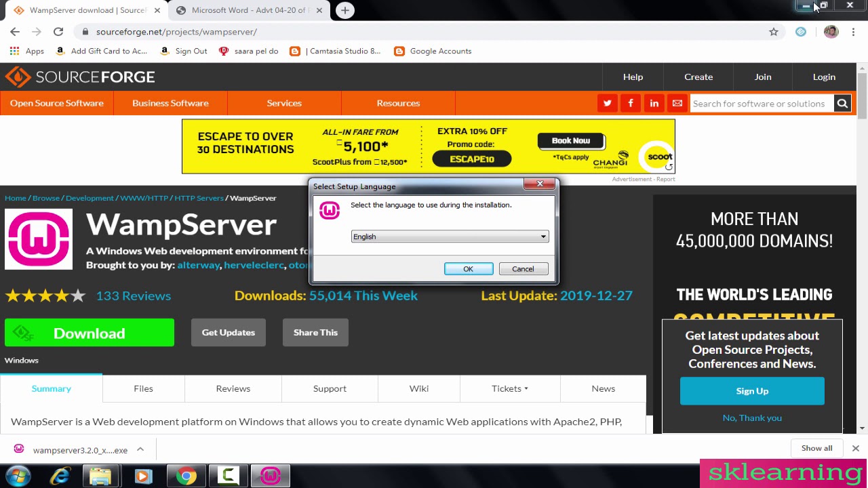This screenshot has width=868, height=488.
Task: Click the address bar URL
Action: (176, 32)
